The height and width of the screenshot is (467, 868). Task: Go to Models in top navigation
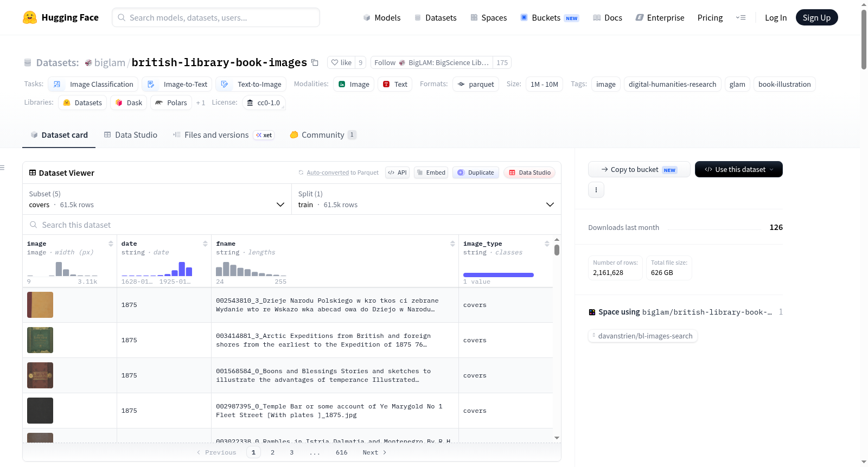pyautogui.click(x=382, y=18)
